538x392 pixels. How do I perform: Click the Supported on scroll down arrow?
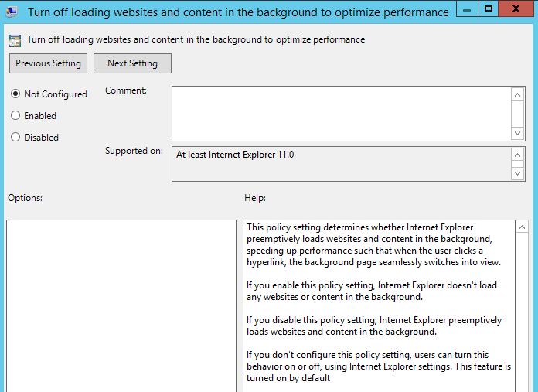(x=518, y=173)
